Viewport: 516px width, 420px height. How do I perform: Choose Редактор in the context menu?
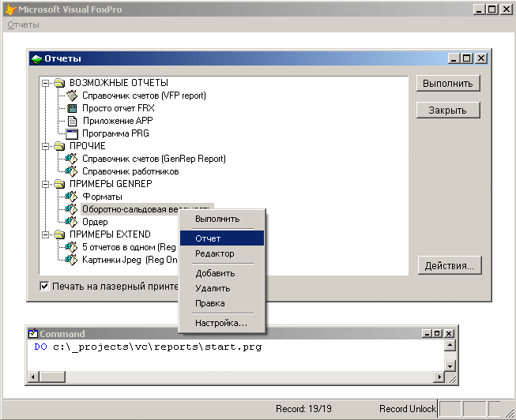point(222,253)
